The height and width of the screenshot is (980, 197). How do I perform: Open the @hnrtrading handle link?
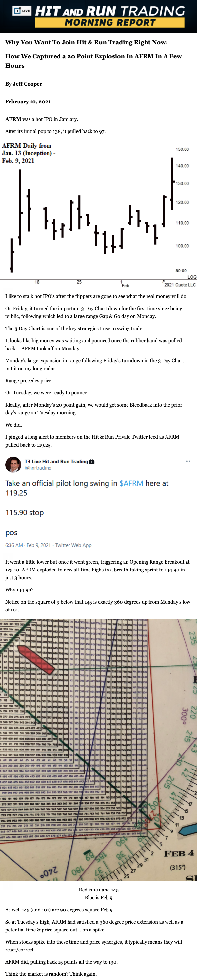coord(38,468)
